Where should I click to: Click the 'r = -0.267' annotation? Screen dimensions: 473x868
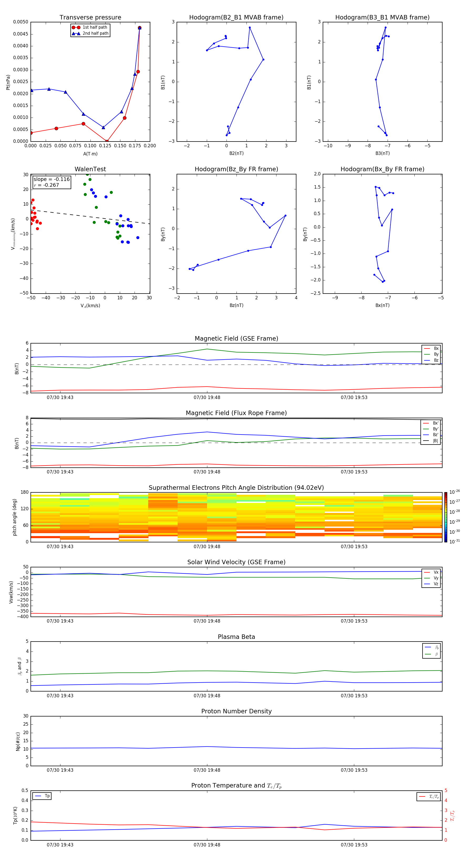pyautogui.click(x=47, y=185)
